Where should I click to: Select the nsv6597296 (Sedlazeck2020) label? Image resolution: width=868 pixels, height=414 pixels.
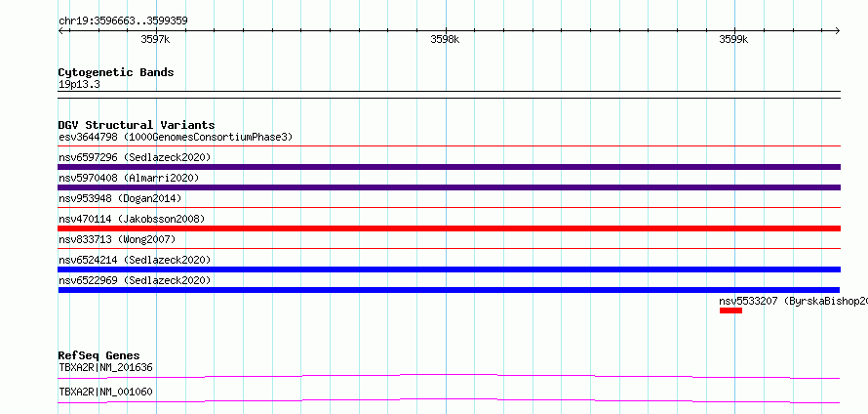135,157
